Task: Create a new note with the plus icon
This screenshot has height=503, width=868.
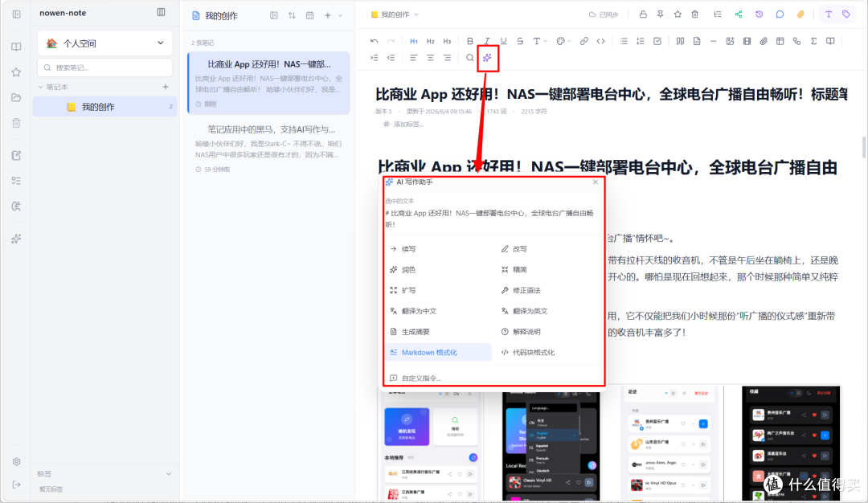Action: pyautogui.click(x=328, y=15)
